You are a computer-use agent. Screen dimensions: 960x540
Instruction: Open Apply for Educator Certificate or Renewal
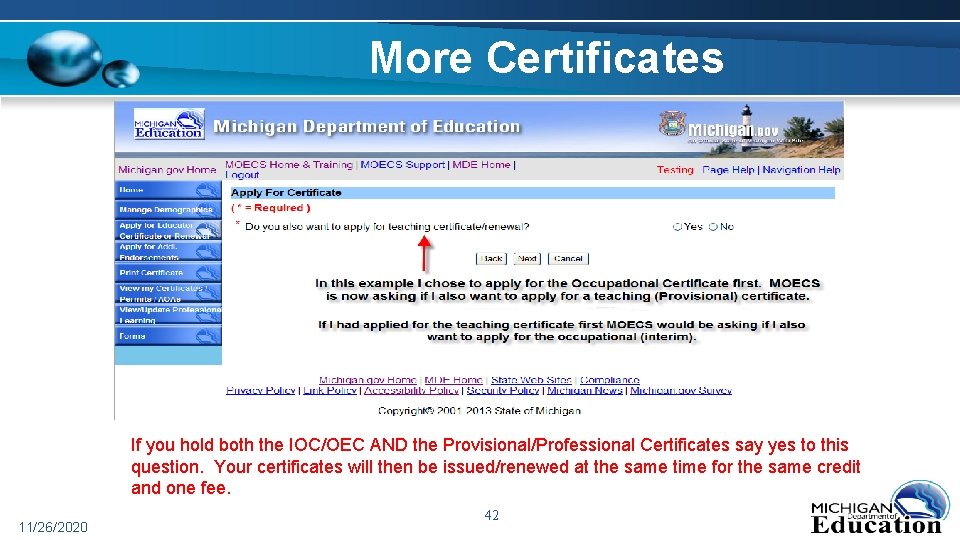coord(168,230)
